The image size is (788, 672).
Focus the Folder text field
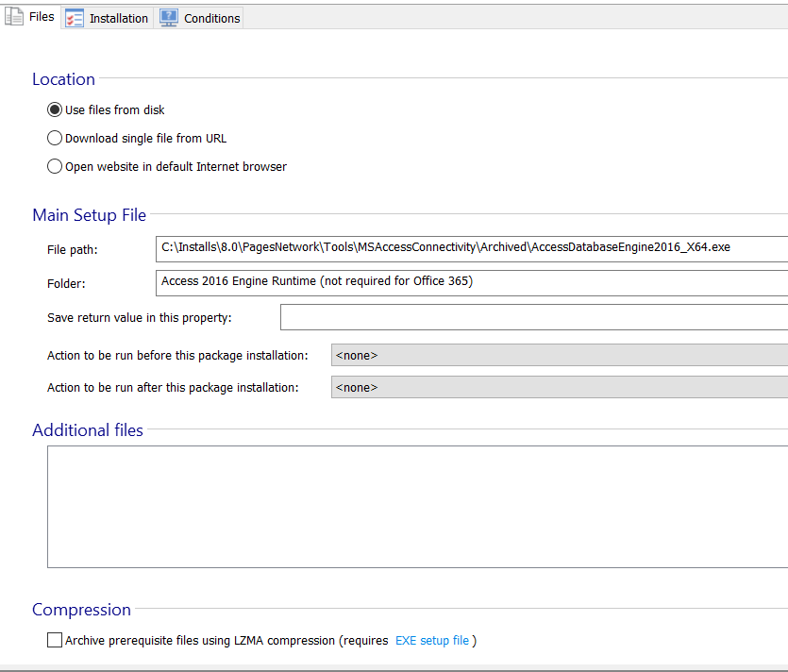click(472, 282)
